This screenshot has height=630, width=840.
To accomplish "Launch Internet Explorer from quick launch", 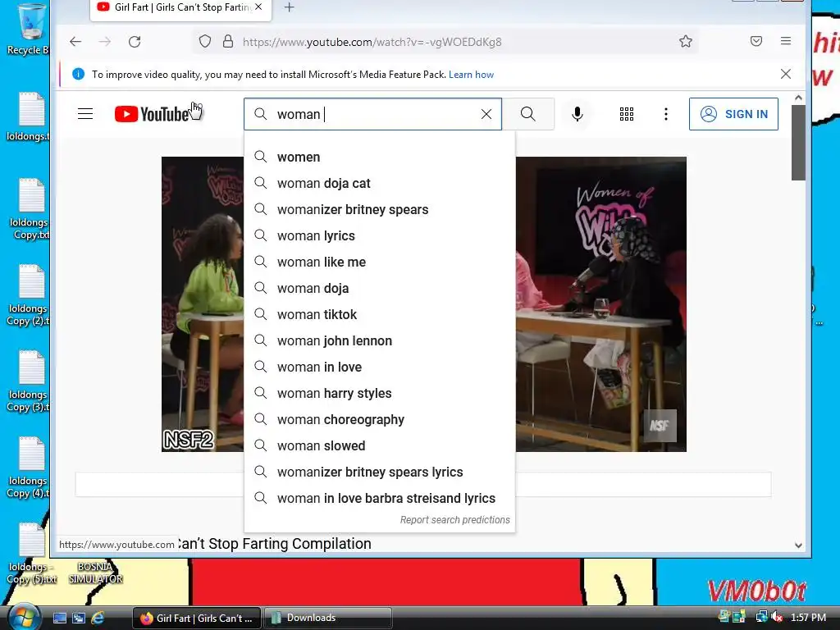I will pos(98,618).
